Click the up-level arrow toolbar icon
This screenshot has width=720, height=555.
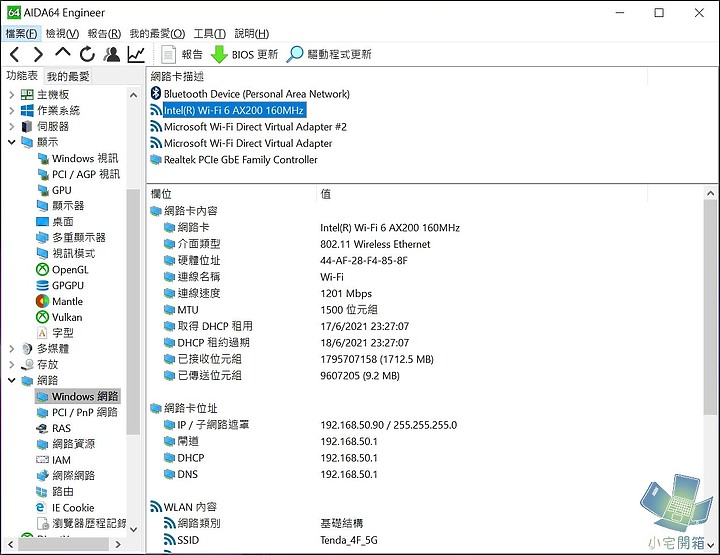pos(63,53)
